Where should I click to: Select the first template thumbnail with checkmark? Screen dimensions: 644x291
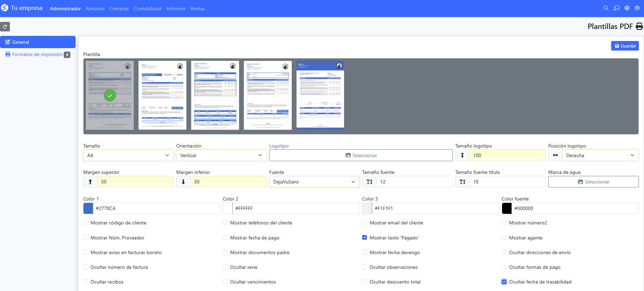click(x=110, y=95)
